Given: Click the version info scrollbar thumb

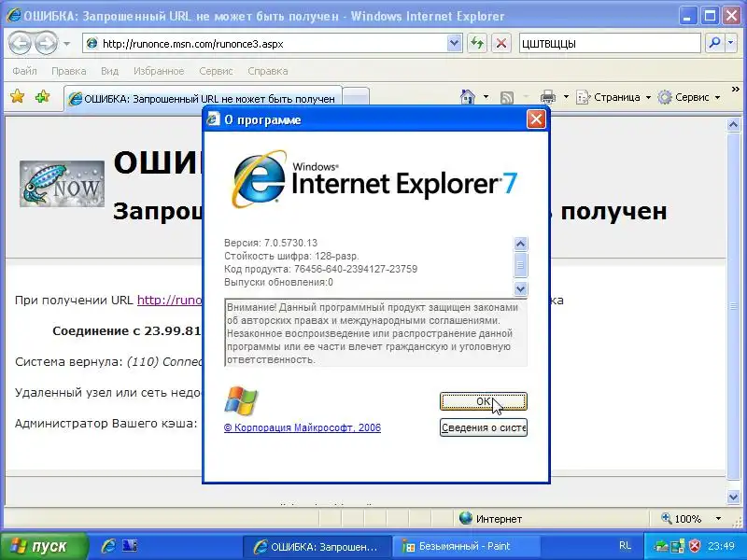Looking at the screenshot, I should 520,264.
